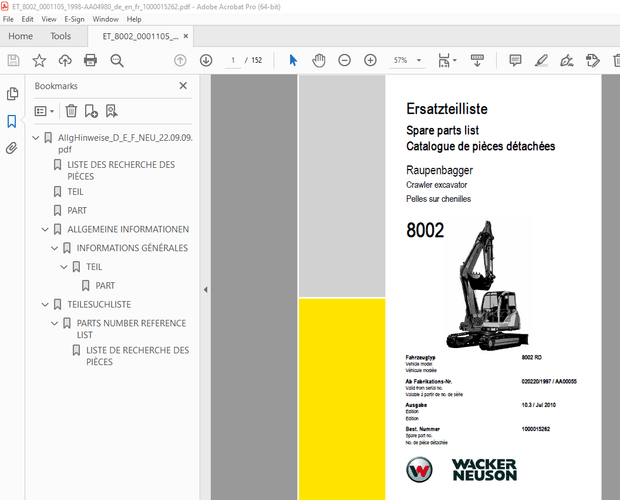The width and height of the screenshot is (620, 500).
Task: Activate the Selection arrow tool
Action: tap(293, 60)
